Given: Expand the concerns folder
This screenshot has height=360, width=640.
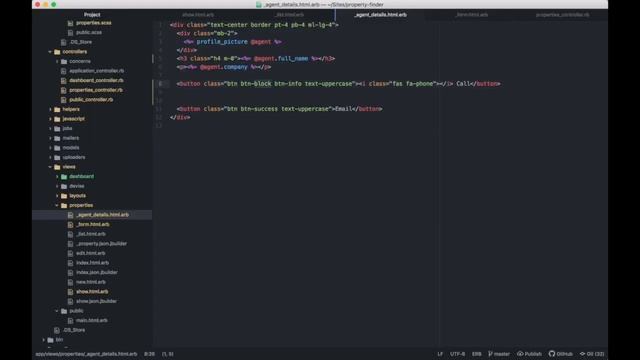Looking at the screenshot, I should 57,62.
